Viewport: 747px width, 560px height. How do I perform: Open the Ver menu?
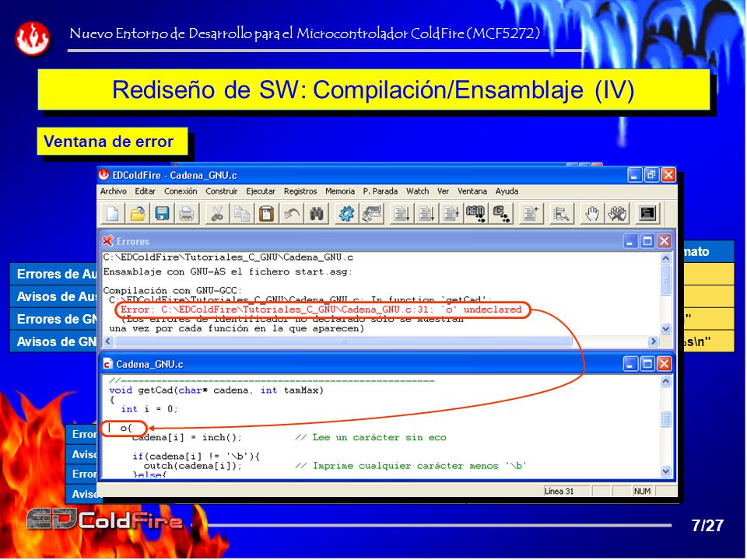click(443, 191)
